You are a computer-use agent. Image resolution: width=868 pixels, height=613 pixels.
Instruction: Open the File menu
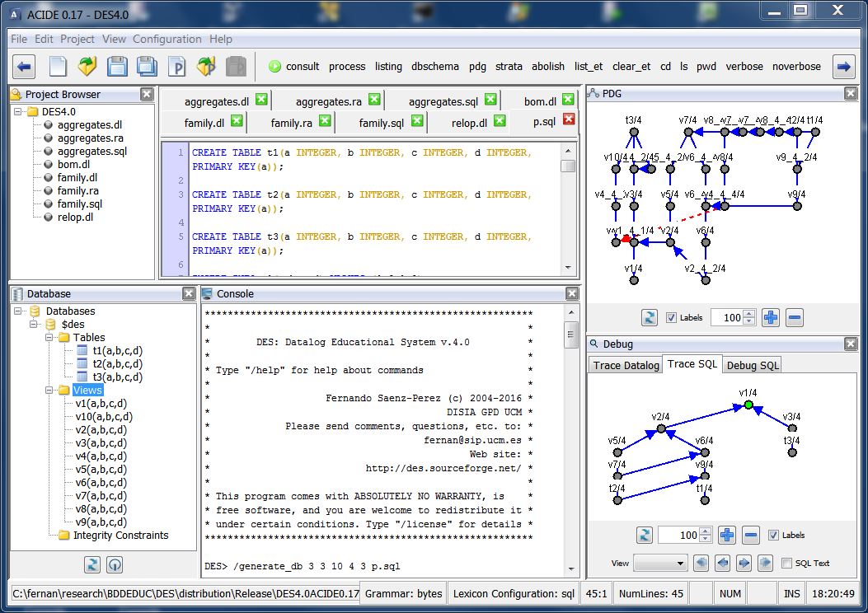pyautogui.click(x=19, y=39)
